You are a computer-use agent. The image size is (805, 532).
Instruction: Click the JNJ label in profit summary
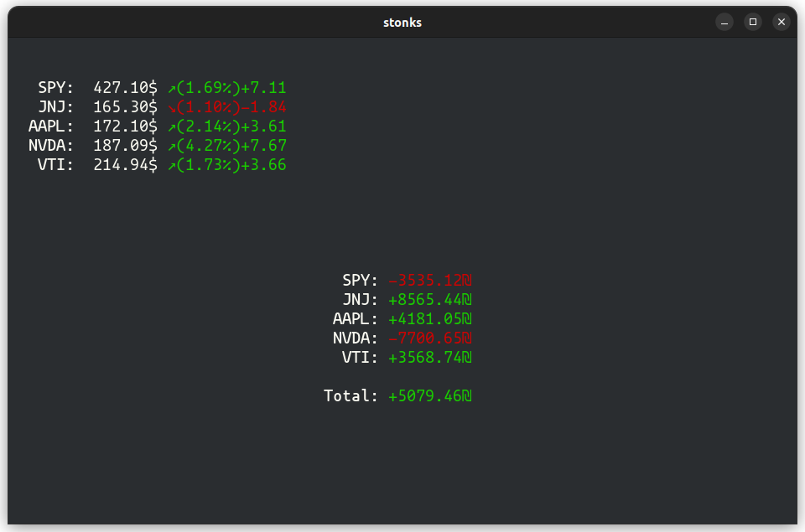click(x=360, y=300)
